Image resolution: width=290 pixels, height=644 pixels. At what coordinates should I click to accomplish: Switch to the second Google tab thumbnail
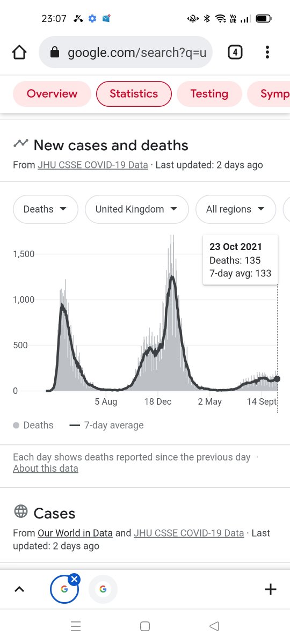(103, 589)
